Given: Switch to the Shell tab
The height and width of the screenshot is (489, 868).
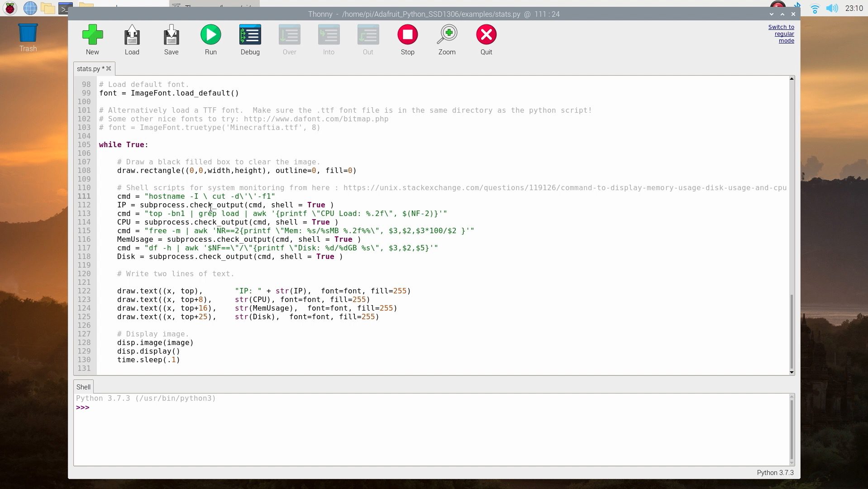Looking at the screenshot, I should coord(83,387).
